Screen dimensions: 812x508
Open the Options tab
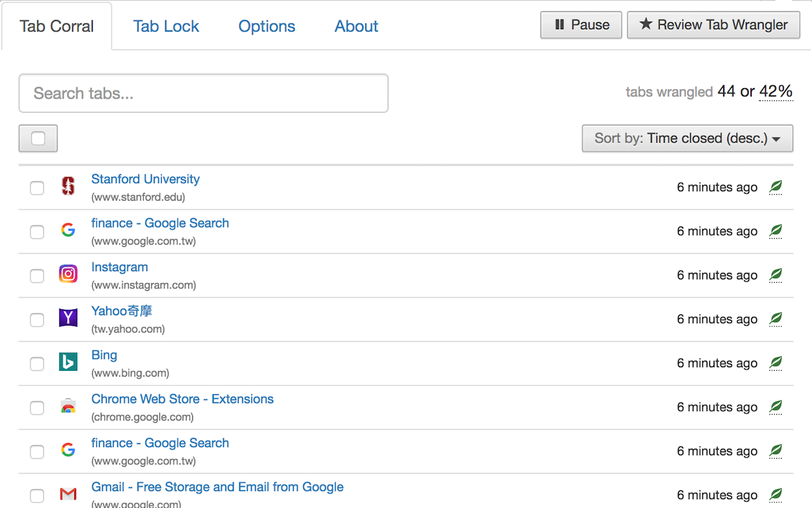point(266,26)
